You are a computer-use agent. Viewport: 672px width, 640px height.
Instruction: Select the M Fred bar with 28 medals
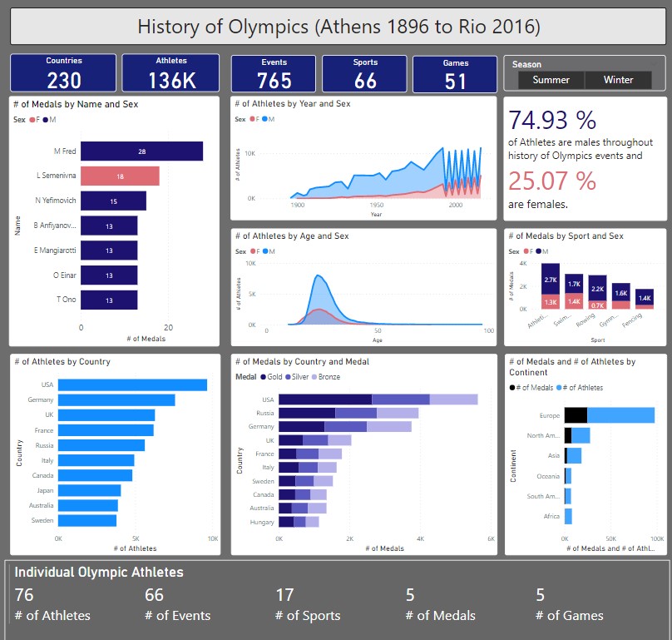[x=141, y=151]
